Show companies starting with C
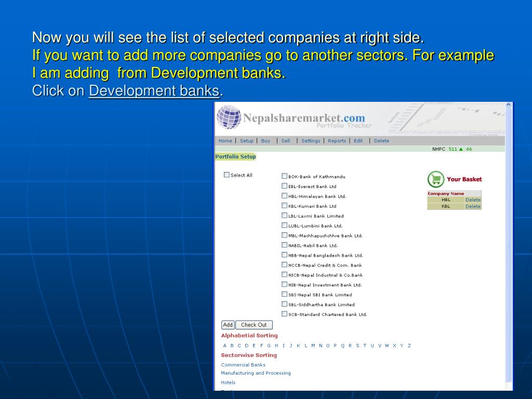 click(239, 345)
